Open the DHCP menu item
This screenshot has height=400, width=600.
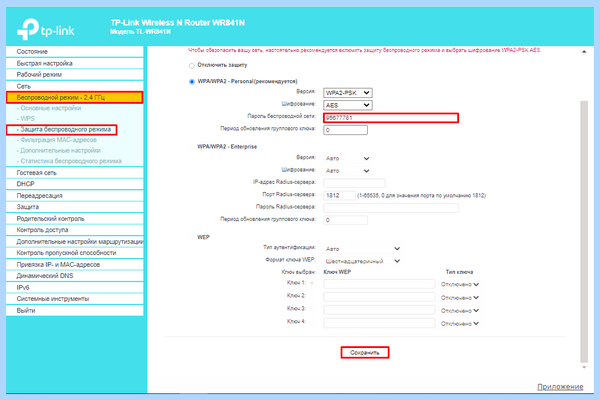[x=75, y=184]
